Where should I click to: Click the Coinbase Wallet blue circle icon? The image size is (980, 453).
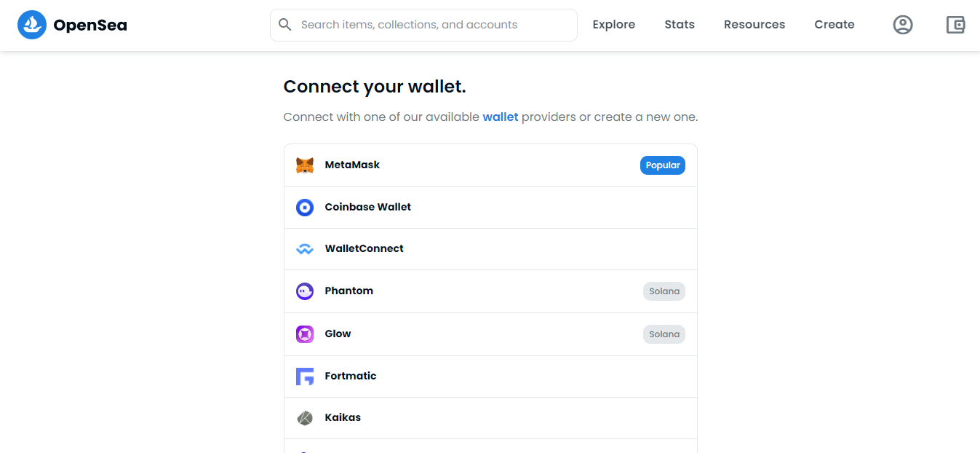tap(305, 208)
